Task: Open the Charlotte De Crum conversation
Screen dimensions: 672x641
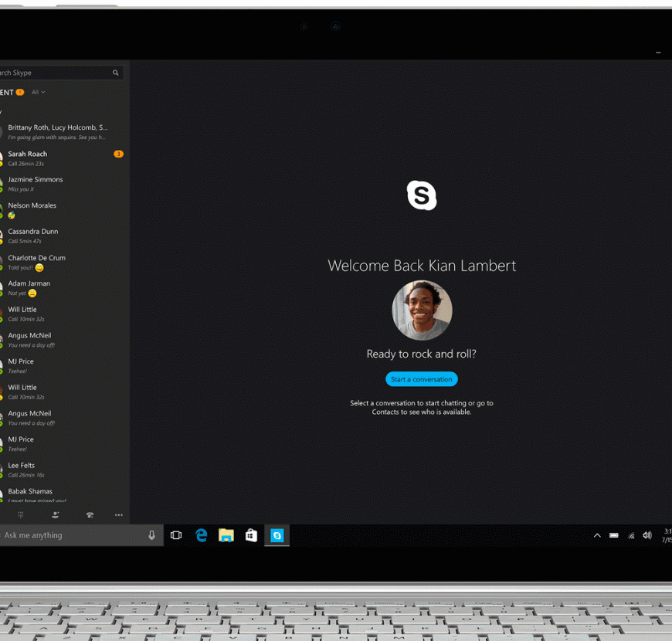Action: click(64, 263)
